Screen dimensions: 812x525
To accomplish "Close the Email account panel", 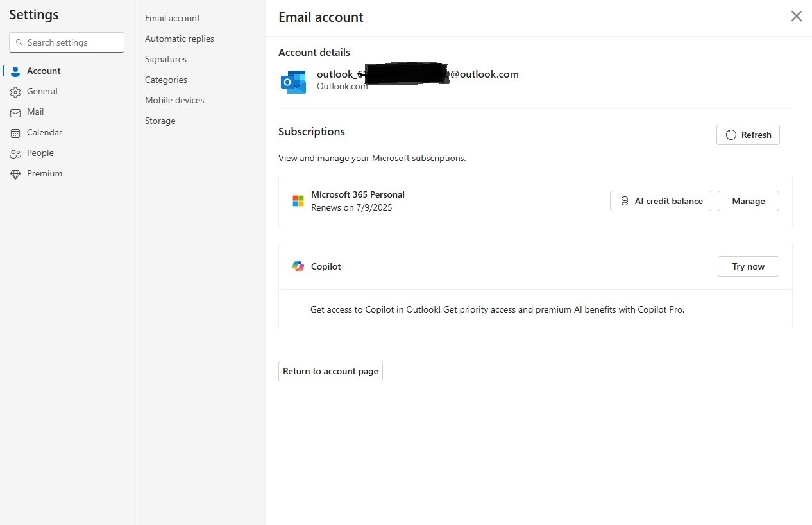I will [796, 16].
